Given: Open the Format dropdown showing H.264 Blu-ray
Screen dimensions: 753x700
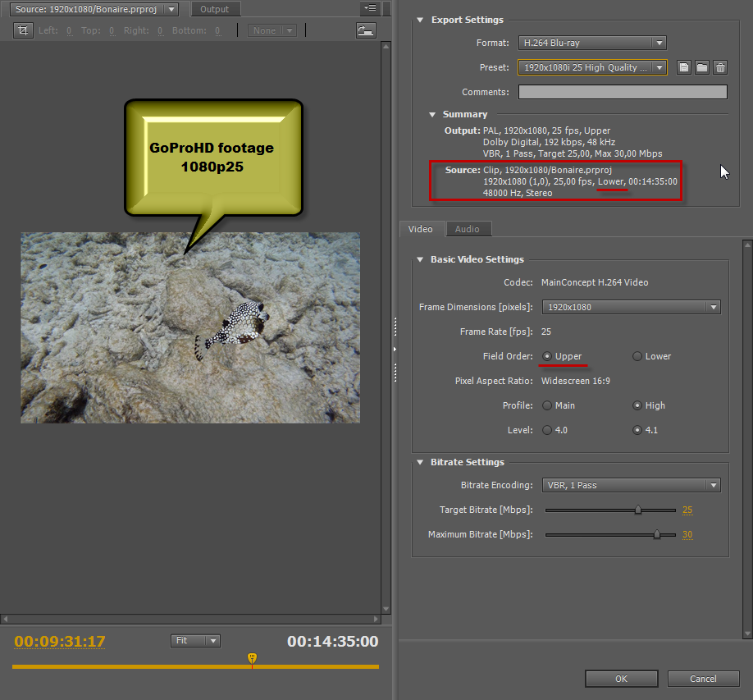Looking at the screenshot, I should tap(591, 43).
